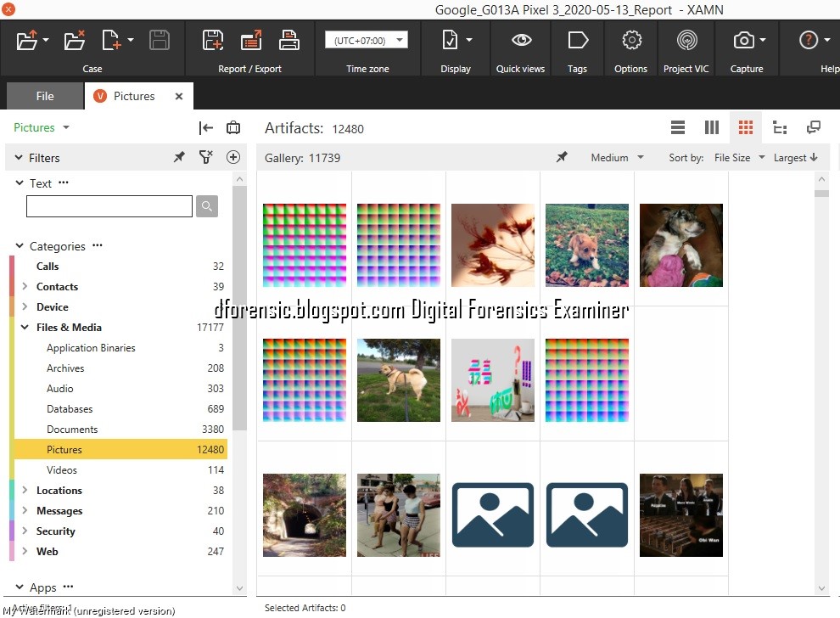Open the puppy photo thumbnail
This screenshot has height=618, width=840.
coord(586,244)
